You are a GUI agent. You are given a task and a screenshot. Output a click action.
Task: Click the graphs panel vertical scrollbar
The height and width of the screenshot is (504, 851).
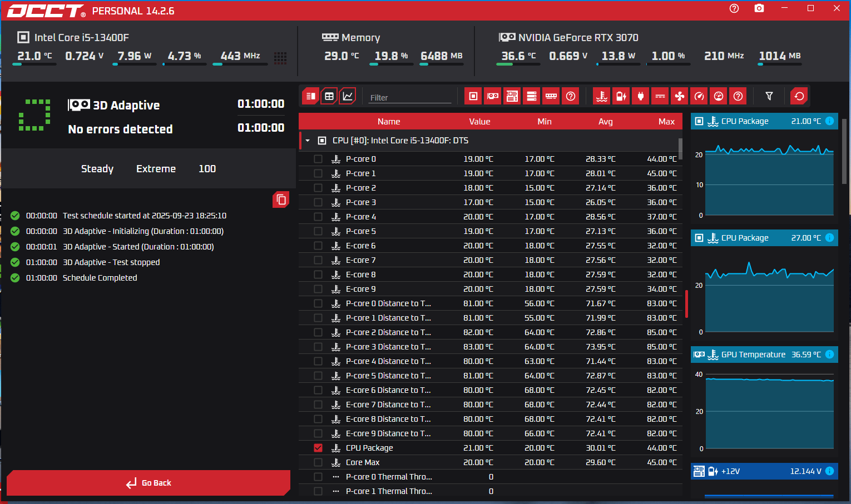(845, 151)
